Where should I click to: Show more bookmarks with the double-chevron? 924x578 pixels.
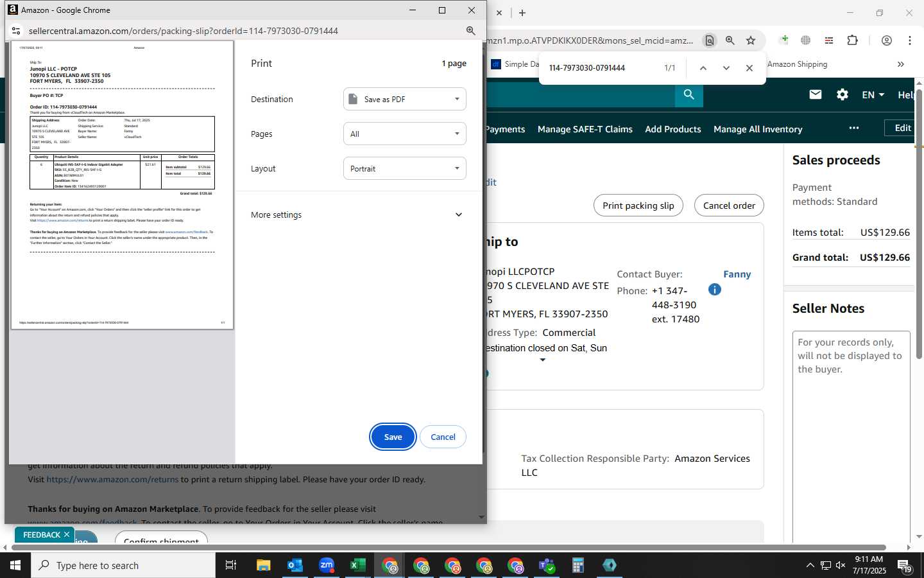[900, 64]
